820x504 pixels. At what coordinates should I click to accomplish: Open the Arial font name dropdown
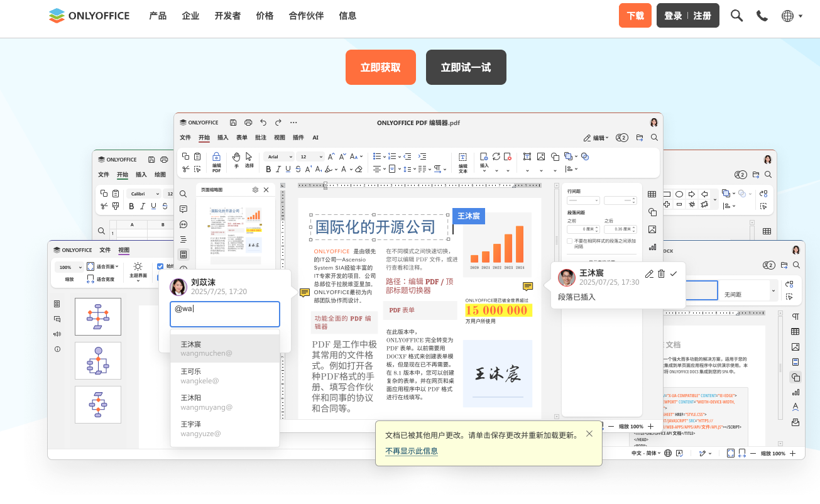pos(279,156)
